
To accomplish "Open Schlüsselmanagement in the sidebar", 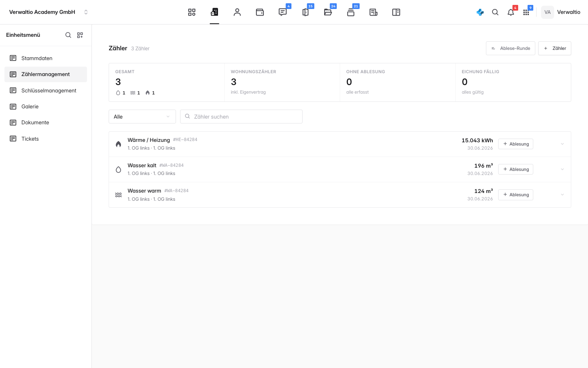I will [46, 90].
